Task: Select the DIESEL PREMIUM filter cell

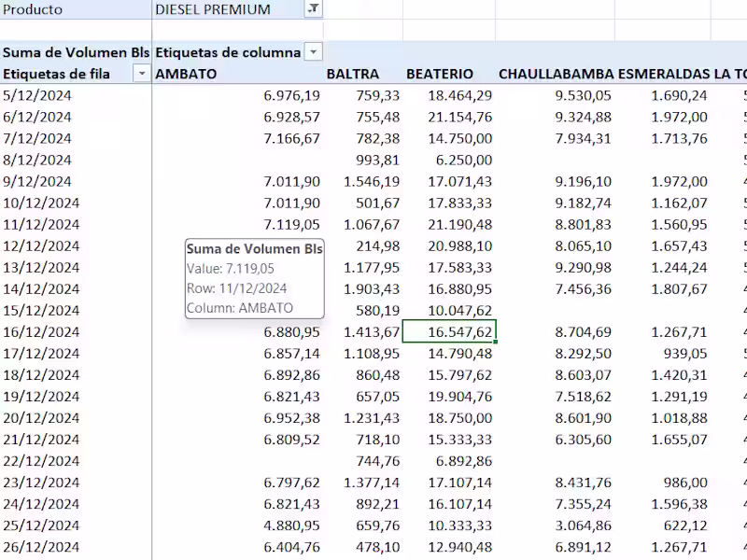Action: click(213, 9)
